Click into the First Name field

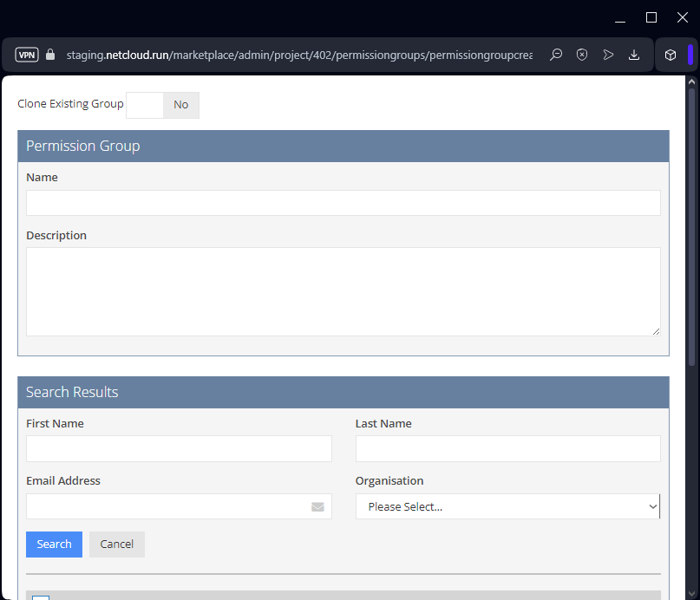(x=179, y=449)
